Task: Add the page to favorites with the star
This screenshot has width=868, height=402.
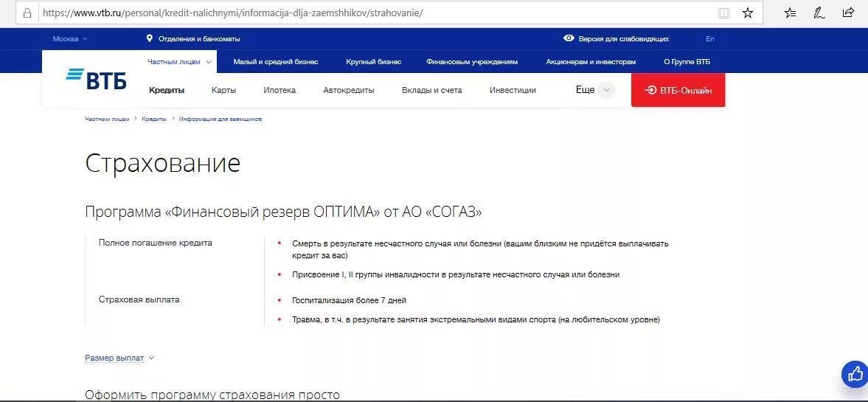Action: [x=747, y=13]
